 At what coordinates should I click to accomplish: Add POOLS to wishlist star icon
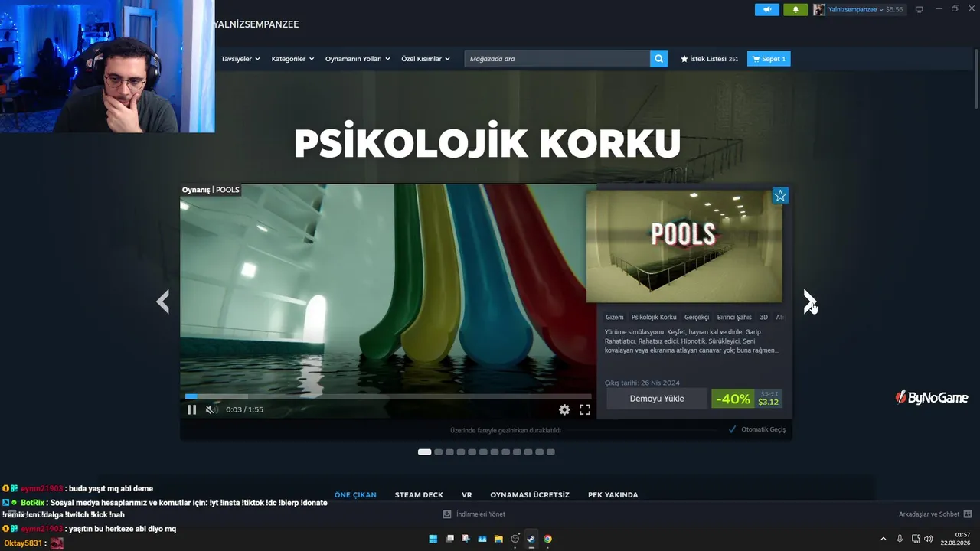pyautogui.click(x=780, y=196)
